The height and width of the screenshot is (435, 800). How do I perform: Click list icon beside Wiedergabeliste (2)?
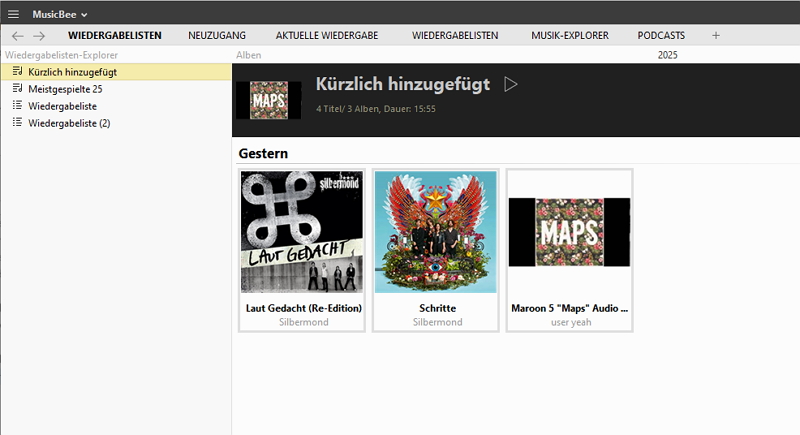[17, 122]
